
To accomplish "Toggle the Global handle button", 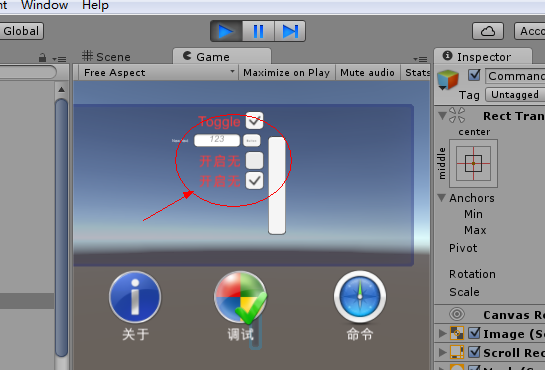I will (x=21, y=31).
